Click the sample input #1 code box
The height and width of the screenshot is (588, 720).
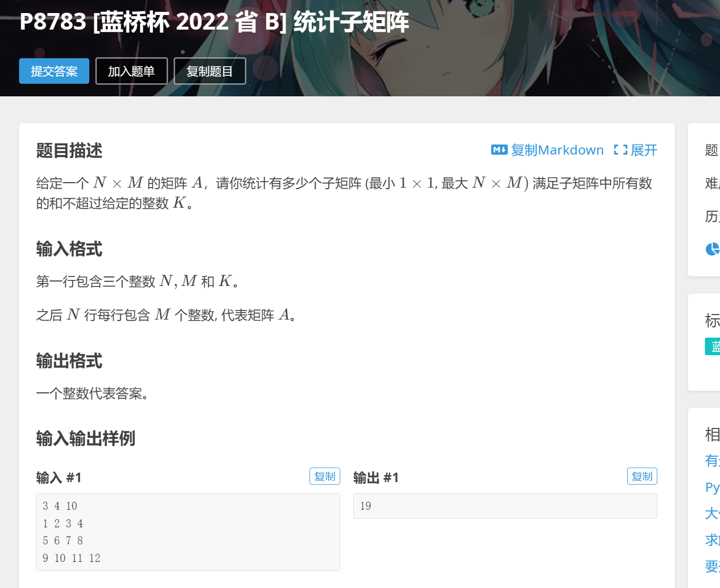(188, 532)
